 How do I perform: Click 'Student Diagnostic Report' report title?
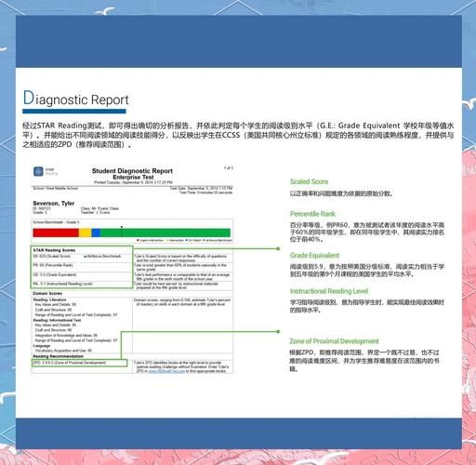132,171
